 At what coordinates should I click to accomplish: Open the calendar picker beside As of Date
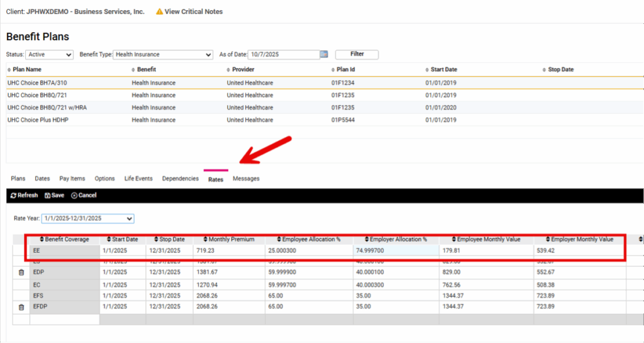pos(325,55)
